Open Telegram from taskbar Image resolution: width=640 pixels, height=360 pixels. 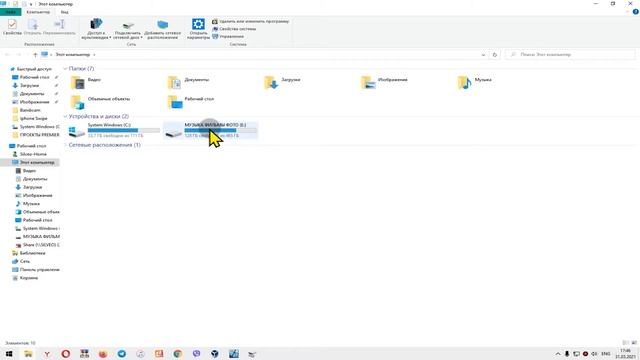coord(122,354)
